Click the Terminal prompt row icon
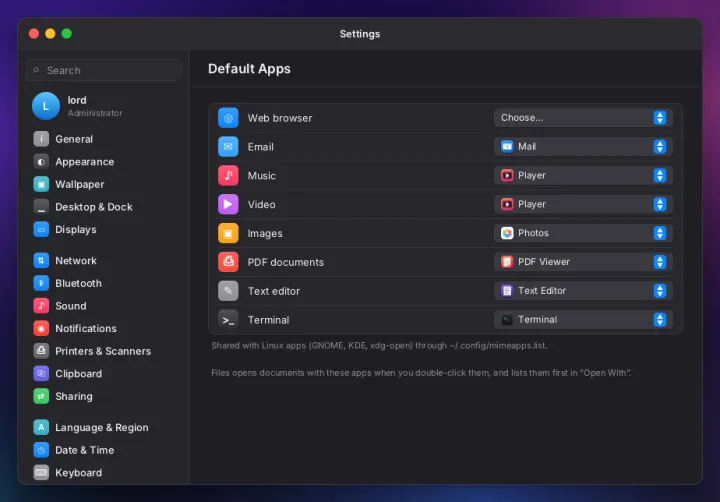The width and height of the screenshot is (720, 502). [228, 320]
